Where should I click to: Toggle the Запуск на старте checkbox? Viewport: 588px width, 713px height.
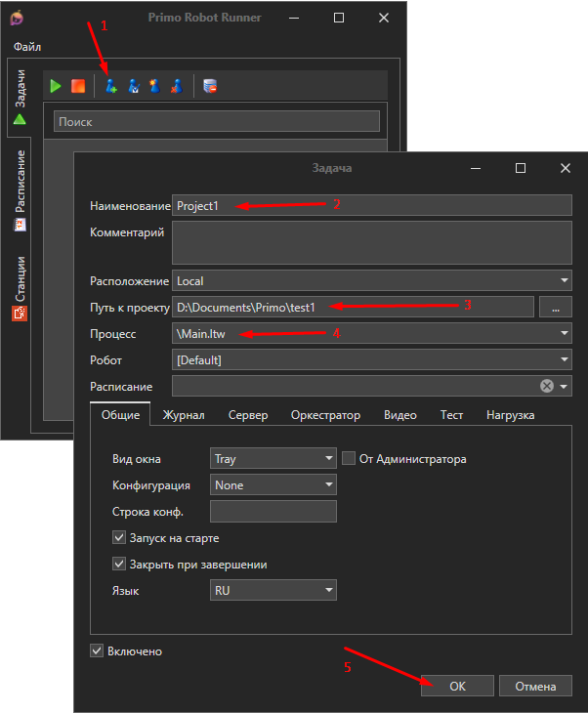[119, 537]
